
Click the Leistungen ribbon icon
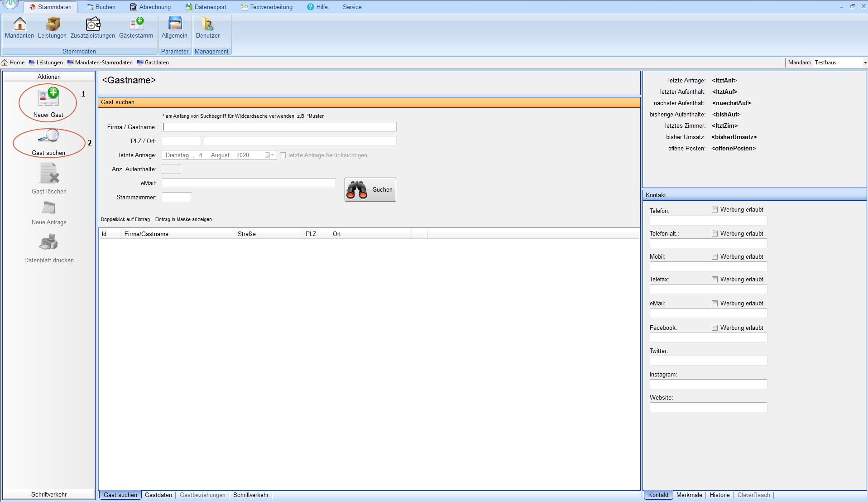(x=52, y=28)
